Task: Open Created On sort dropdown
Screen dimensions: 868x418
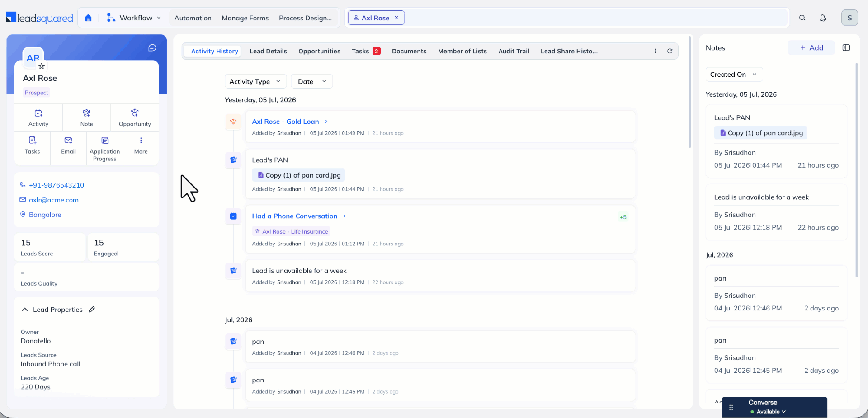Action: pyautogui.click(x=734, y=75)
